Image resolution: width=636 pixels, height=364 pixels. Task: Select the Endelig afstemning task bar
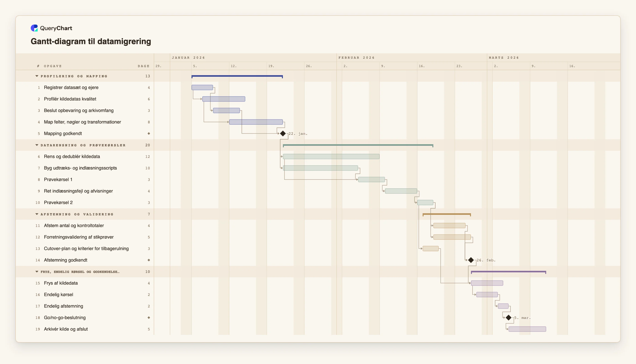[503, 306]
